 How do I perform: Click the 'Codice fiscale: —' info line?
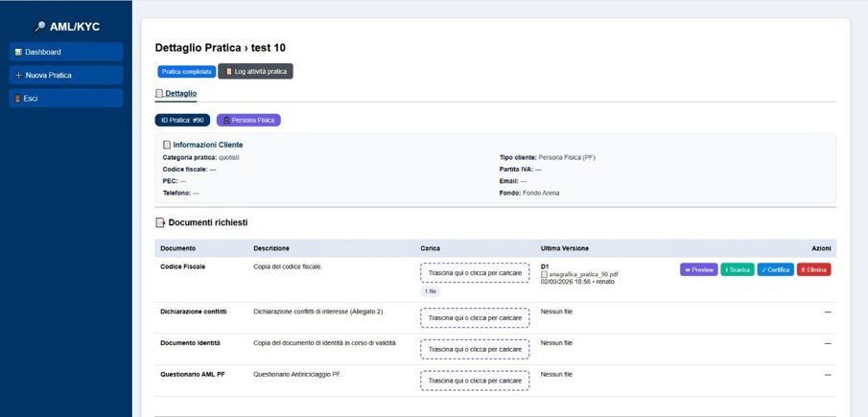tap(189, 170)
